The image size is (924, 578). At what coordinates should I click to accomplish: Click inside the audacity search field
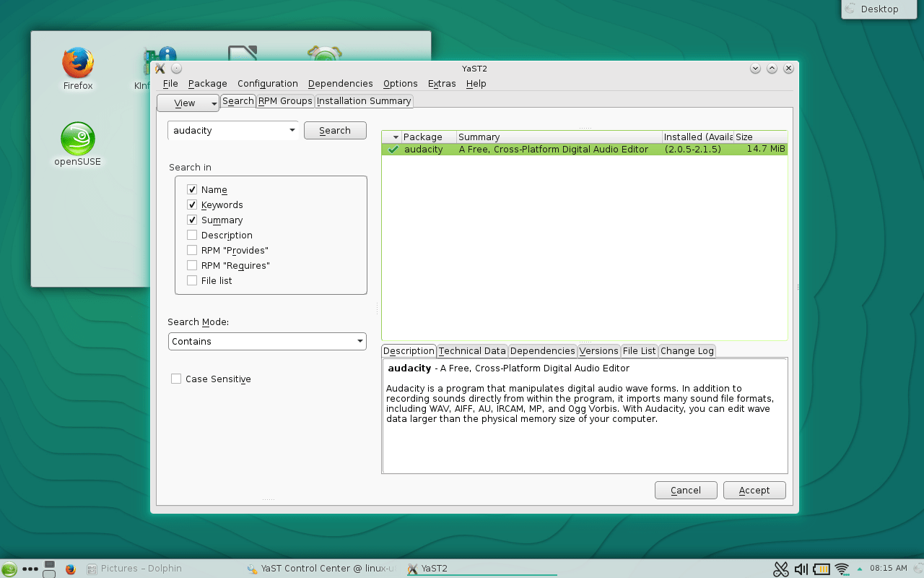pos(224,130)
